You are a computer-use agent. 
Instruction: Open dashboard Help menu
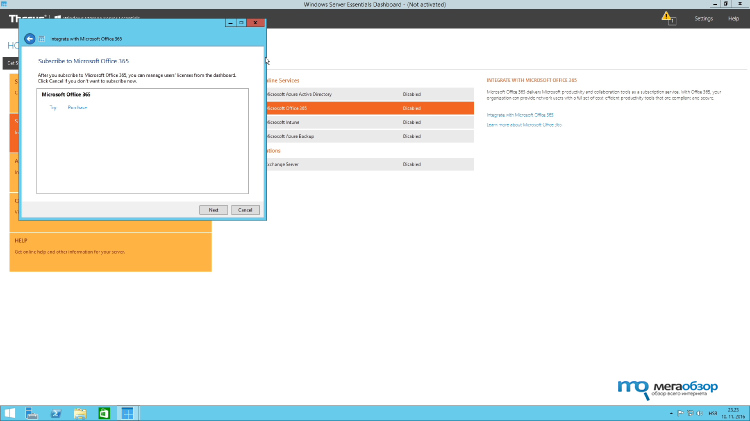(x=733, y=19)
